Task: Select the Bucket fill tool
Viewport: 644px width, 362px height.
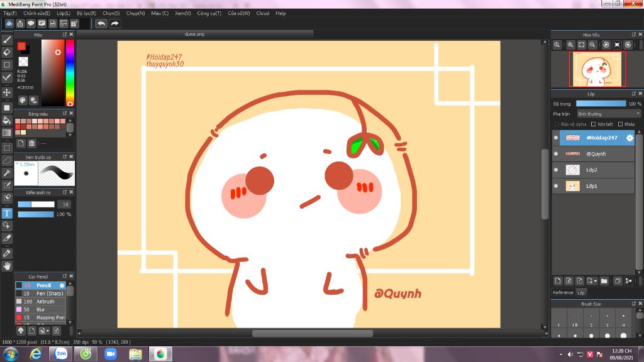Action: 7,120
